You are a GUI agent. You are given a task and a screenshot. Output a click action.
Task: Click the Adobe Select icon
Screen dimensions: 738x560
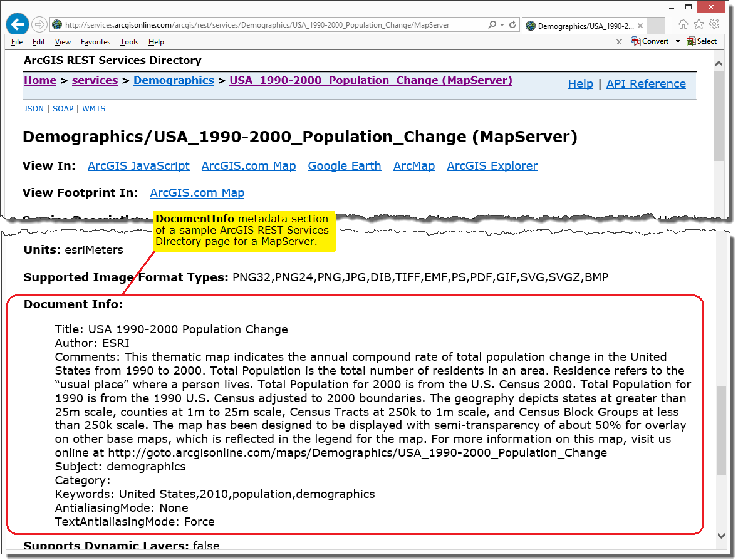[692, 41]
